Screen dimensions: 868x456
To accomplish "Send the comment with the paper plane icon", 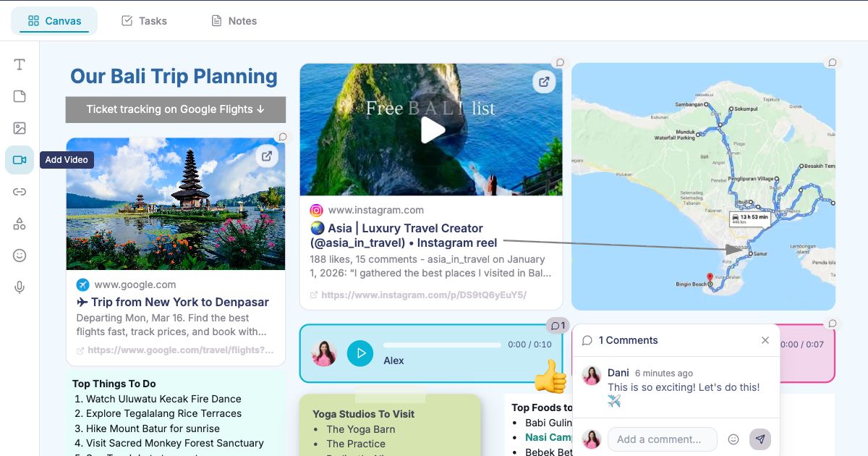I will [x=760, y=439].
